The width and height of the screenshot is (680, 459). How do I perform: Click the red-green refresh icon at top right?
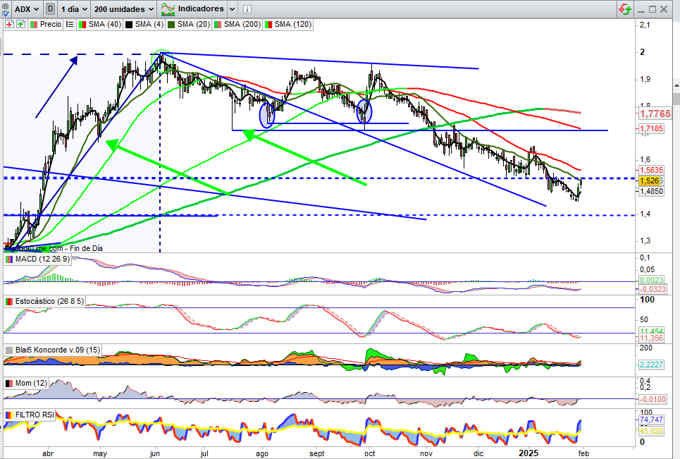[623, 8]
